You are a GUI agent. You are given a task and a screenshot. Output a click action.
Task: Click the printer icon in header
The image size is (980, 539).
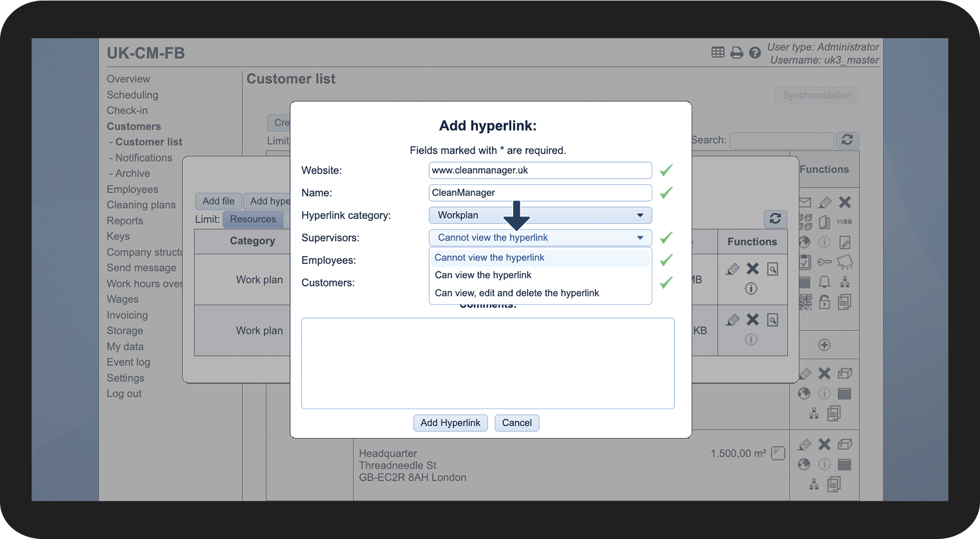(737, 53)
